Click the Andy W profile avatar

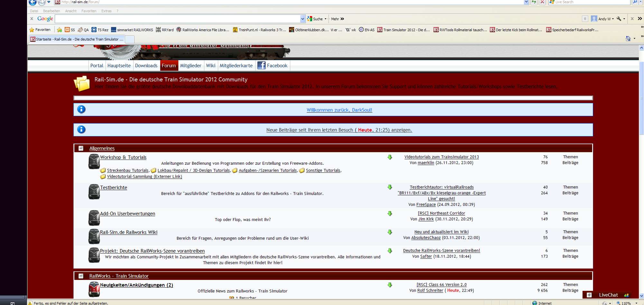594,19
